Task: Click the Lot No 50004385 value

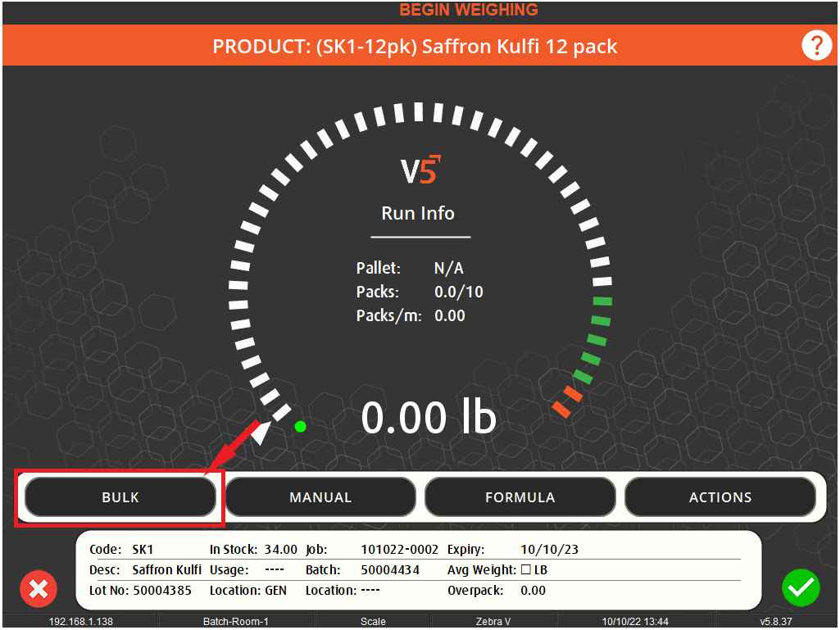Action: pos(162,591)
